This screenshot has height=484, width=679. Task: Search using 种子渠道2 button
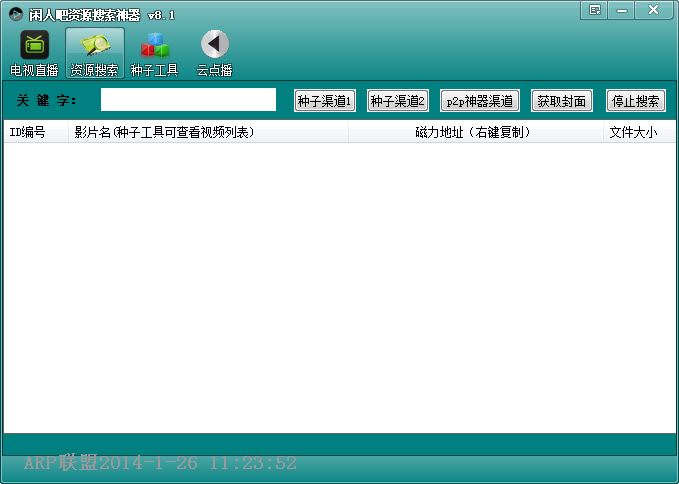(x=397, y=101)
